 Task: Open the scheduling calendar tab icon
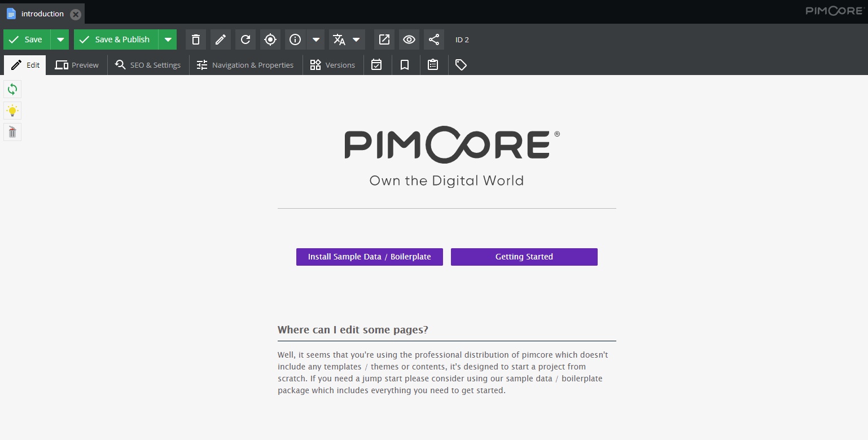pyautogui.click(x=376, y=65)
